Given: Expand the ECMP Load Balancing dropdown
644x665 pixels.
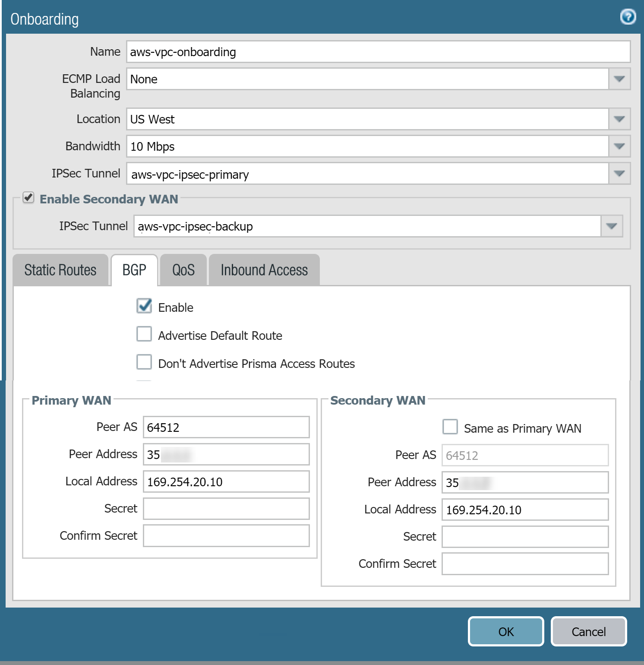Looking at the screenshot, I should tap(619, 79).
